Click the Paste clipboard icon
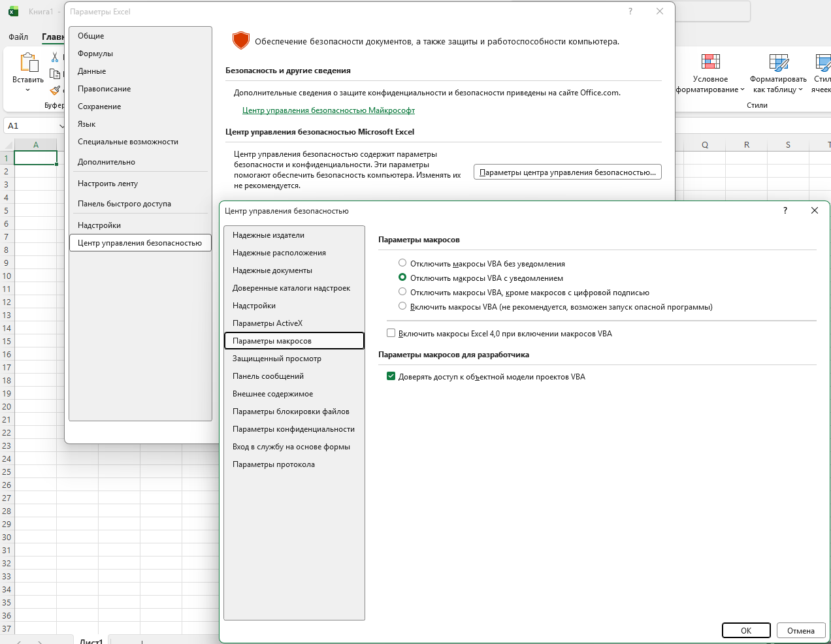This screenshot has height=644, width=831. (x=28, y=62)
